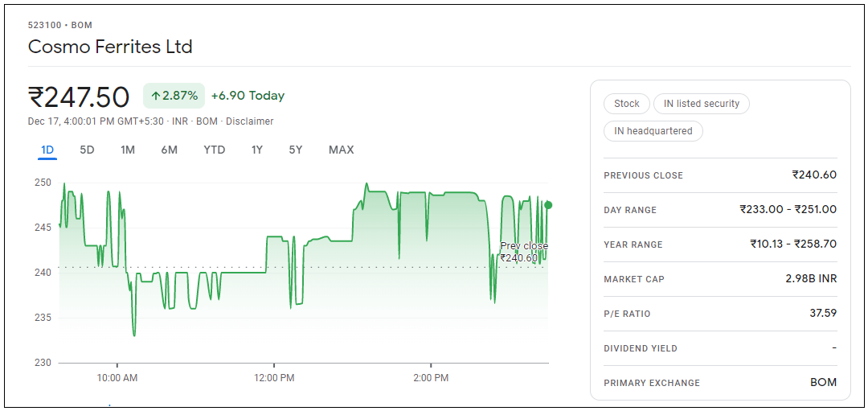Screen dimensions: 868x411
Task: Click the IN headquartered chip
Action: coord(653,131)
